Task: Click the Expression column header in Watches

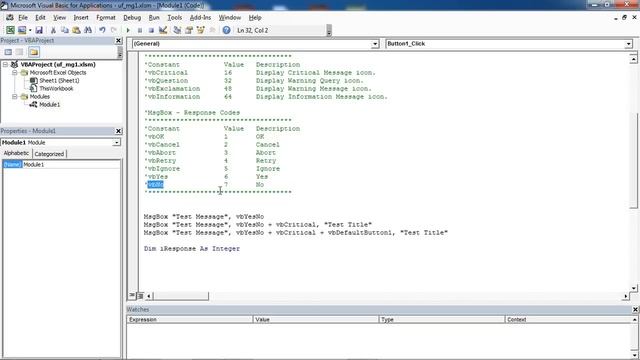Action: pyautogui.click(x=189, y=320)
